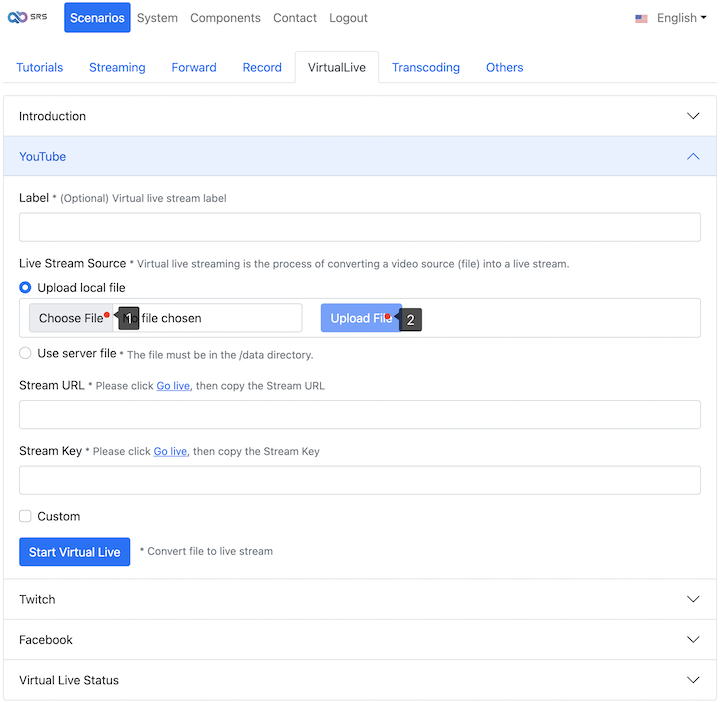Expand the Twitch section chevron
This screenshot has width=720, height=702.
pos(693,599)
